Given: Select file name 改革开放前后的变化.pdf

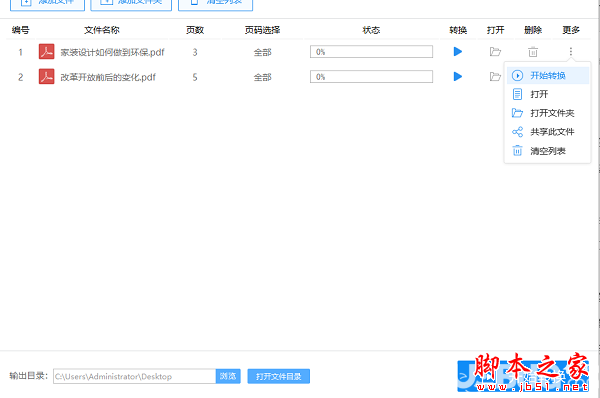Looking at the screenshot, I should (108, 77).
